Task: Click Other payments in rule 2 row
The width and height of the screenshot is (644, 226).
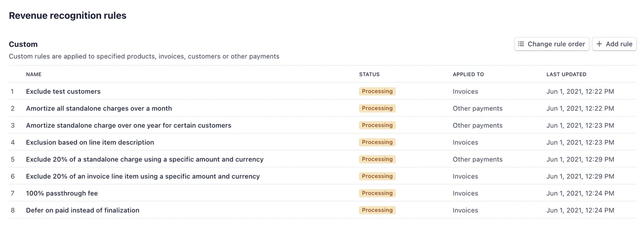Action: [478, 108]
